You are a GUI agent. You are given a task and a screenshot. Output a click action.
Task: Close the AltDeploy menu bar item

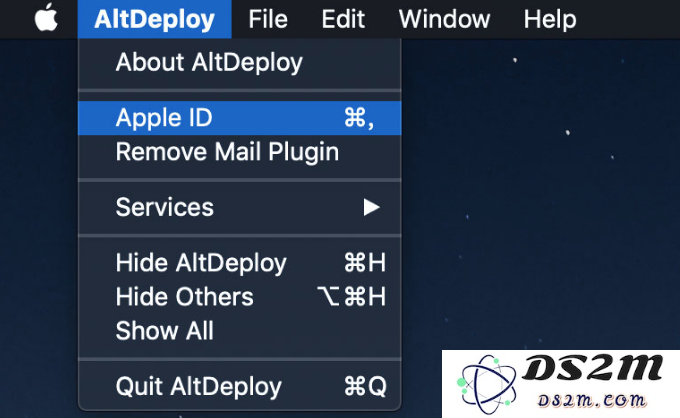tap(154, 19)
